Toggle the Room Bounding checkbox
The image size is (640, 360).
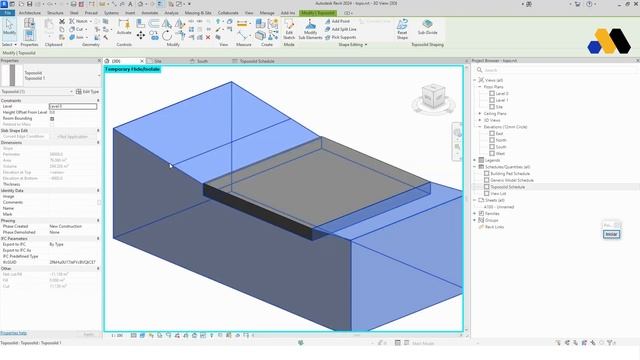pos(52,119)
